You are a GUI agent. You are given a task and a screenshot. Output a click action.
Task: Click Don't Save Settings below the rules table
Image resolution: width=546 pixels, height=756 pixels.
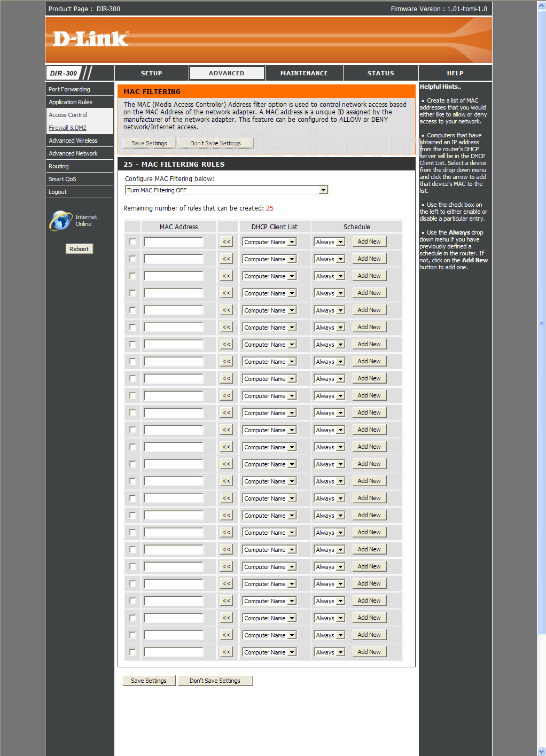215,681
